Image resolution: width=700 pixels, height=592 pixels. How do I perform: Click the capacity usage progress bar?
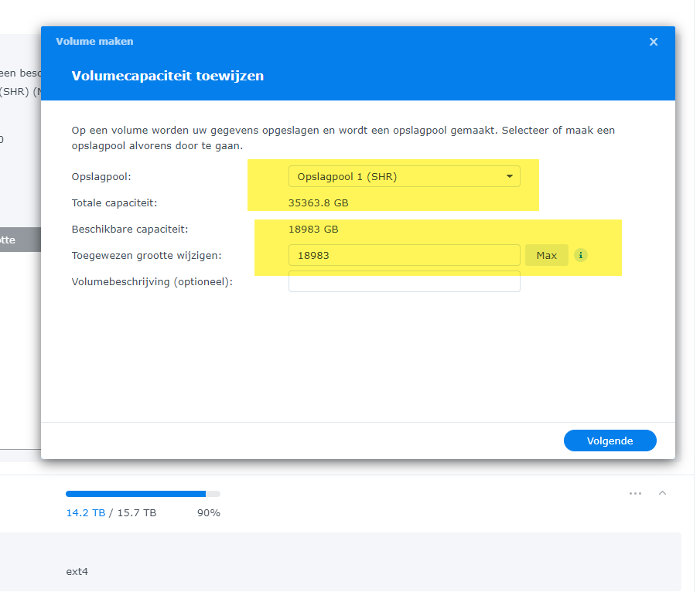143,493
